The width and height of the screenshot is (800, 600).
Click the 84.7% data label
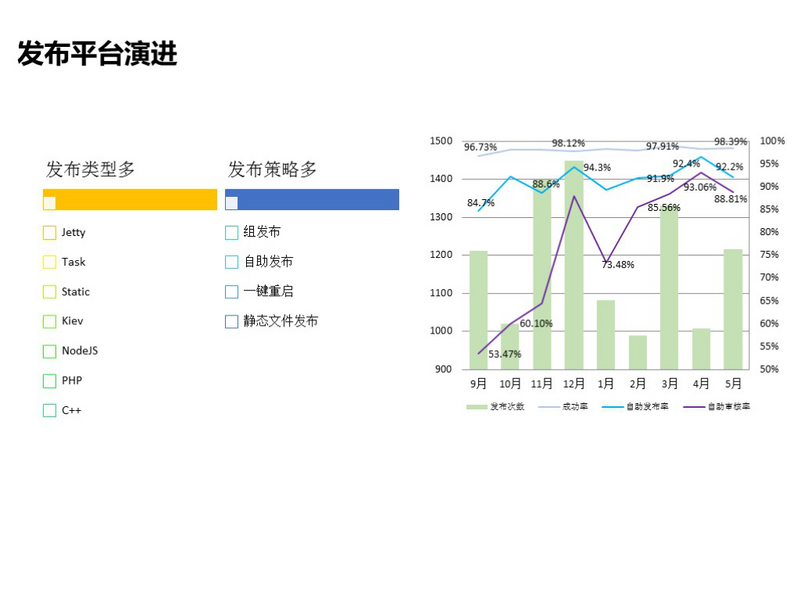[481, 203]
